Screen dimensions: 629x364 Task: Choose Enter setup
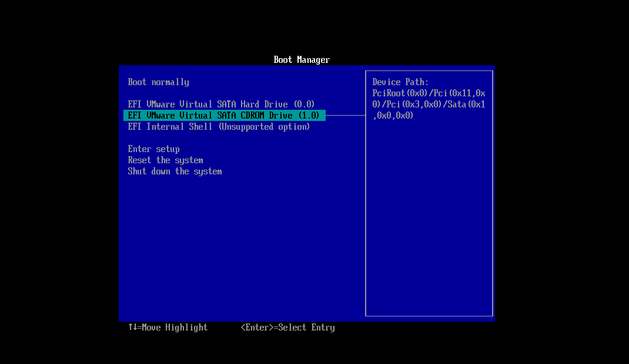pyautogui.click(x=153, y=149)
